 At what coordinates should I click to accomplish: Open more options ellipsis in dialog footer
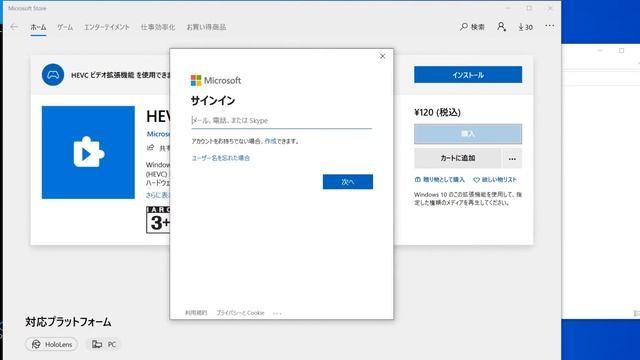point(277,313)
